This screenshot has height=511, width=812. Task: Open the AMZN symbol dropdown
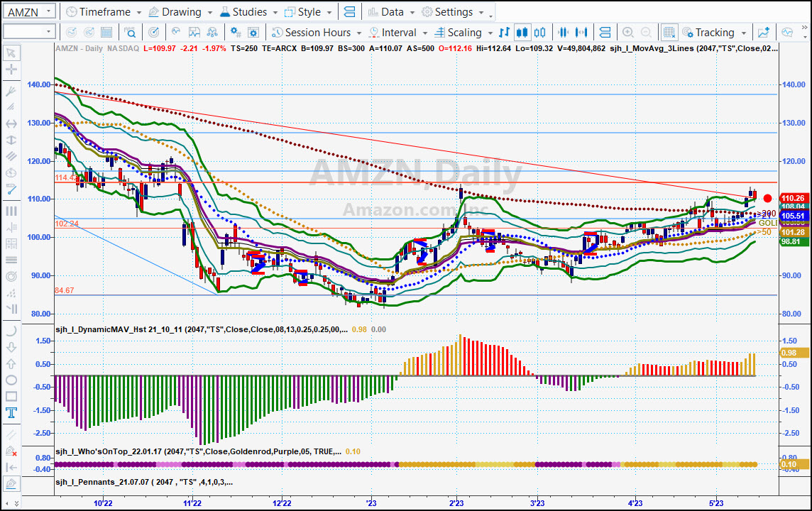tap(49, 11)
